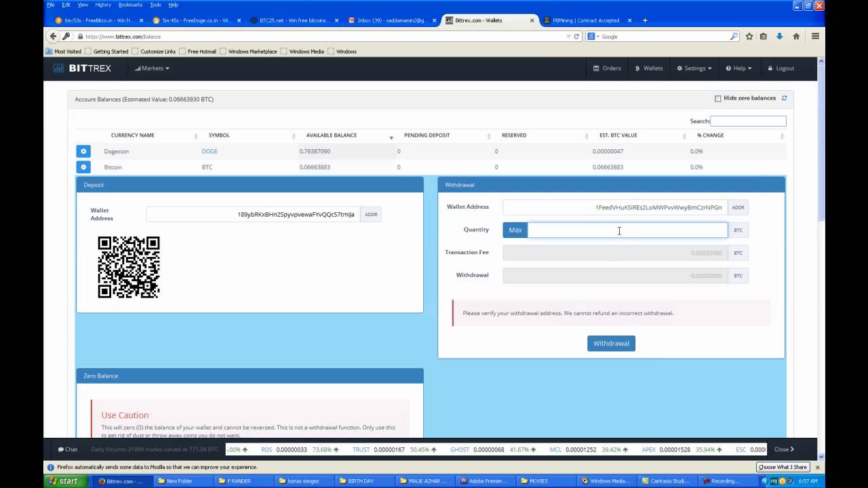Open the Firefox bookmarks list icon
Viewport: 868px width, 488px height.
pos(764,37)
